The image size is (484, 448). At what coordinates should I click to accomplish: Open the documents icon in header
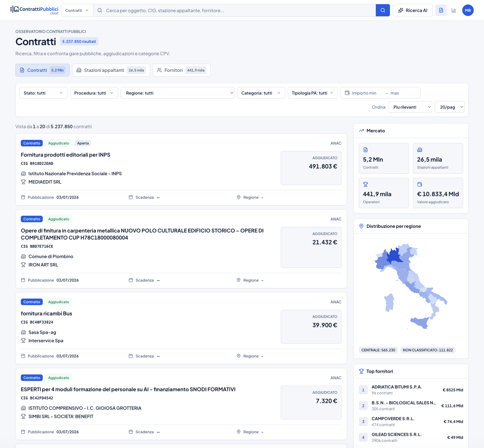point(441,10)
